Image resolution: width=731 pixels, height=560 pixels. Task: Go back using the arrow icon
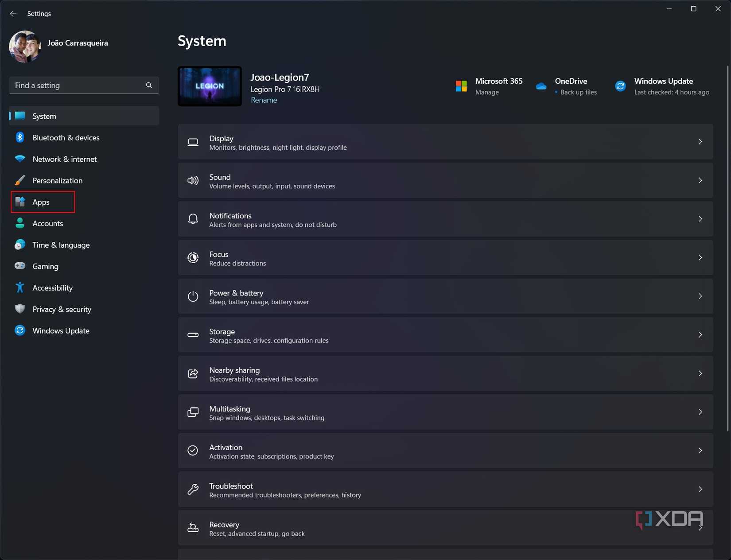13,14
